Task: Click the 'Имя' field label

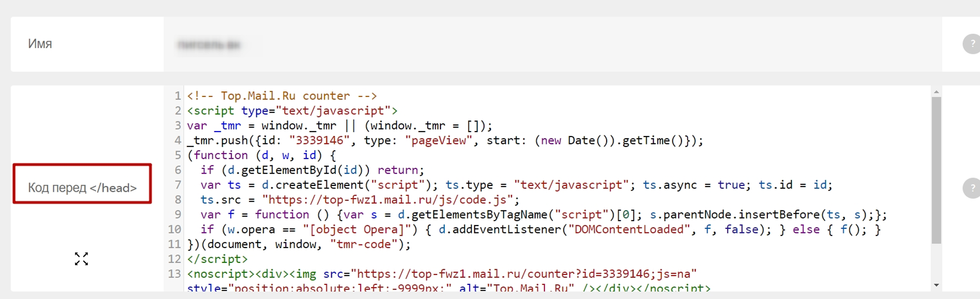Action: tap(40, 44)
